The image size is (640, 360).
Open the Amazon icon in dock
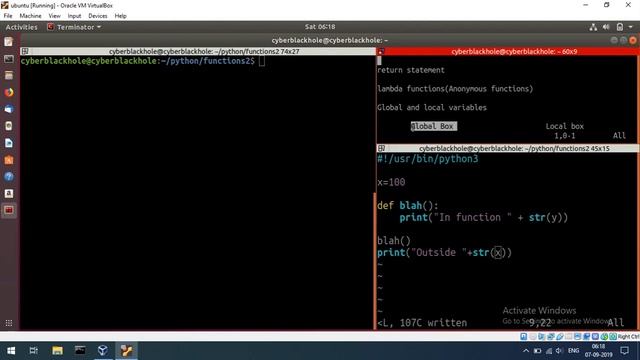pos(9,193)
